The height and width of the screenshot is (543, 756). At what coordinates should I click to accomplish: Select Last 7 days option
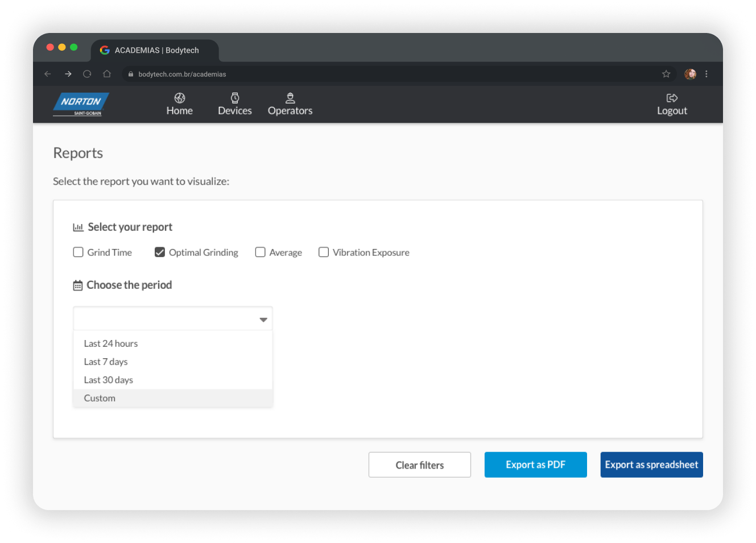tap(173, 362)
